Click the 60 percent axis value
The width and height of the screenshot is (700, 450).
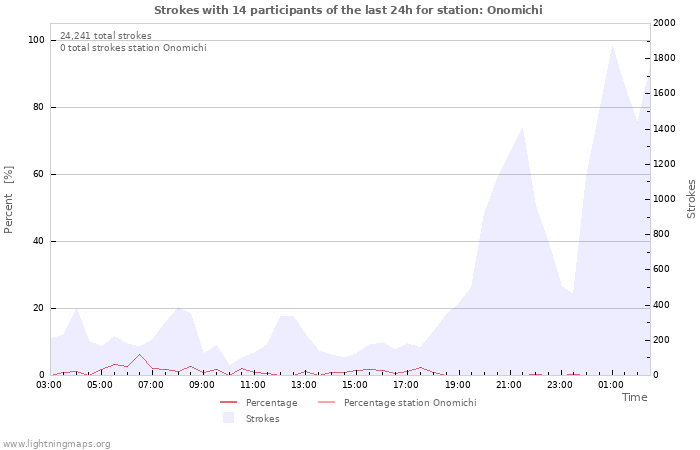[x=38, y=174]
